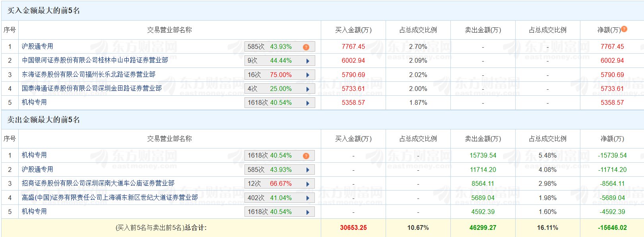644x237 pixels.
Task: Open 中国银河证券桂林中山中路证券营业部 link
Action: tap(95, 60)
